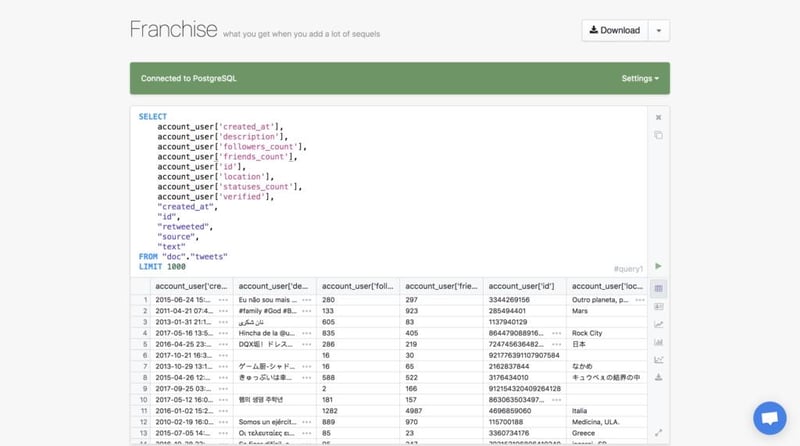Click inside the SQL query editor at LIMIT 1000
This screenshot has height=446, width=800.
tap(162, 266)
